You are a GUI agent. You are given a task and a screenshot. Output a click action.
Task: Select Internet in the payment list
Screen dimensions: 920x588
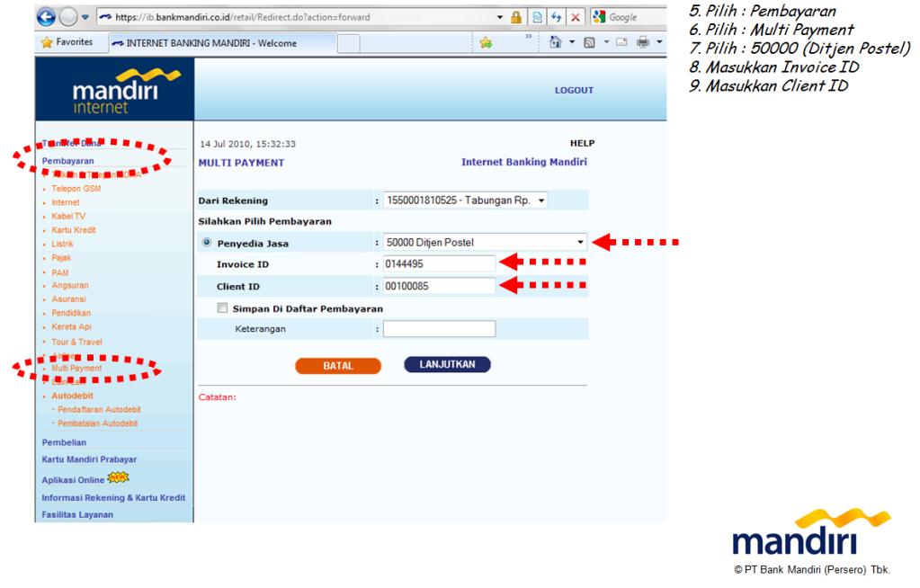65,202
